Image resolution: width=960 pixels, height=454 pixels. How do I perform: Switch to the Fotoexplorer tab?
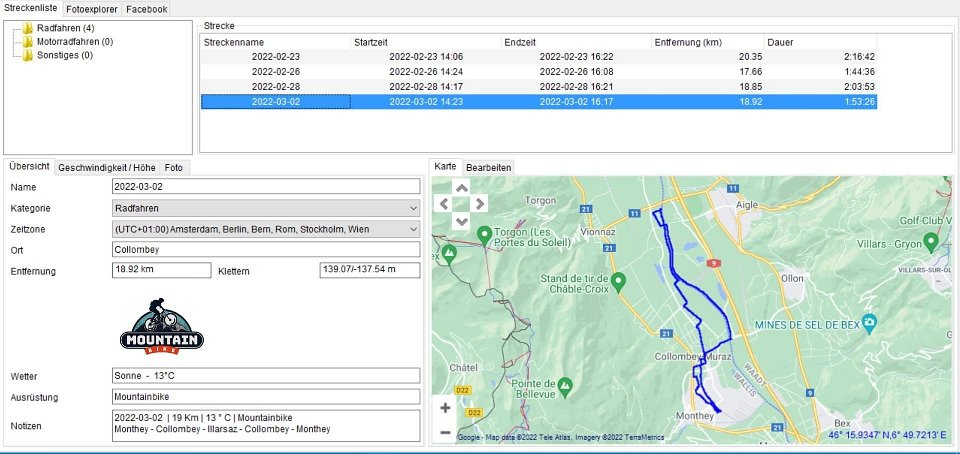(91, 9)
